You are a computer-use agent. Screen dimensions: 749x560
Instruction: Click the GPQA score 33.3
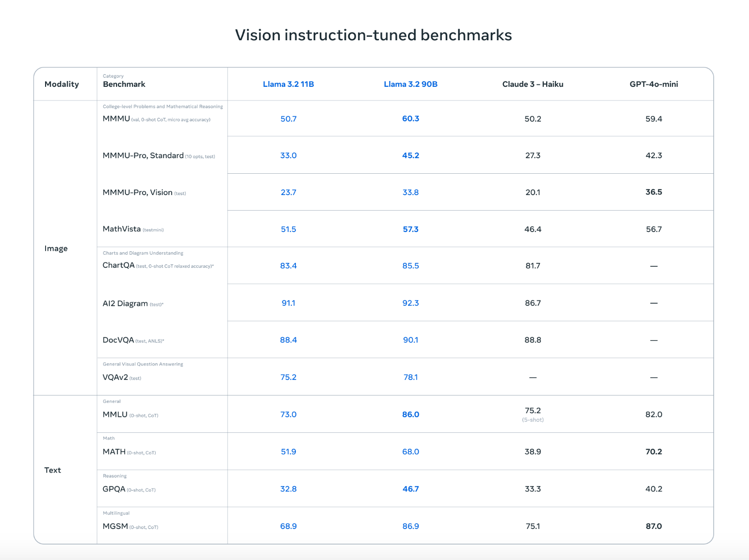tap(533, 489)
